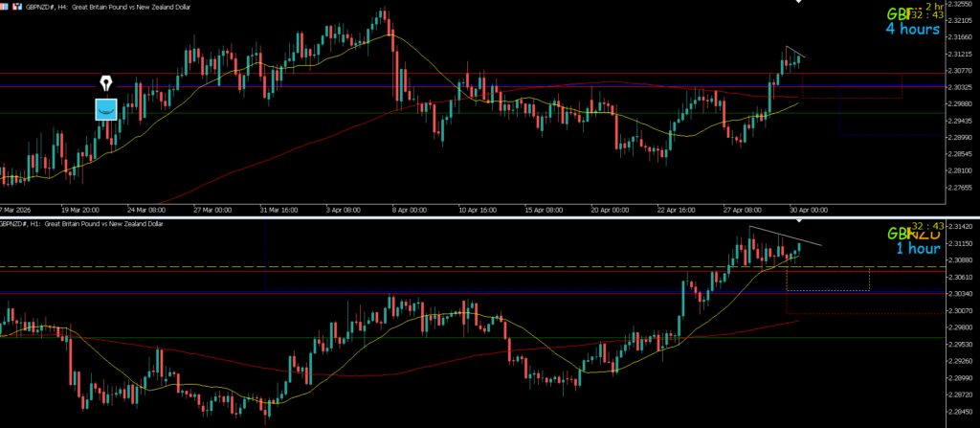
Task: Click the '3 Apr 08:00' time axis label
Action: point(343,211)
